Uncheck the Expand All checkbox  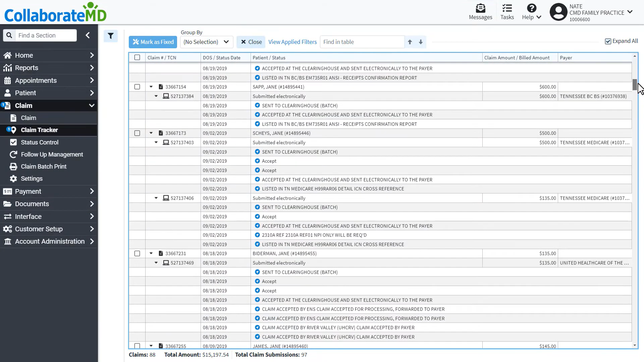pos(608,41)
